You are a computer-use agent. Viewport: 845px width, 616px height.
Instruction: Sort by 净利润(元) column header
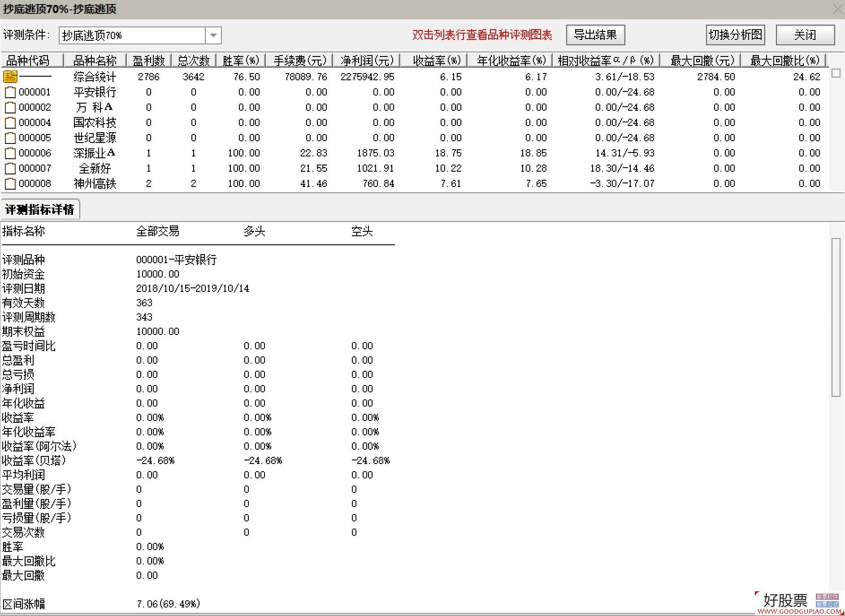click(x=367, y=61)
